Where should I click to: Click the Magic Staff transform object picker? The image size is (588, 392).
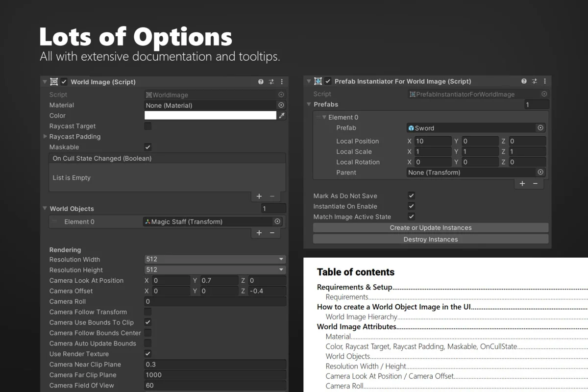[x=278, y=221]
